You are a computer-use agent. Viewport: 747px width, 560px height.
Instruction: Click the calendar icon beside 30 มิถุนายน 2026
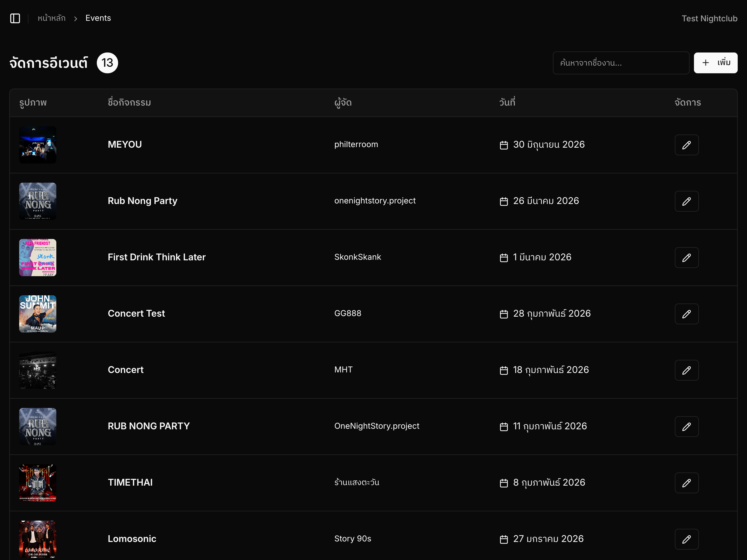click(504, 145)
